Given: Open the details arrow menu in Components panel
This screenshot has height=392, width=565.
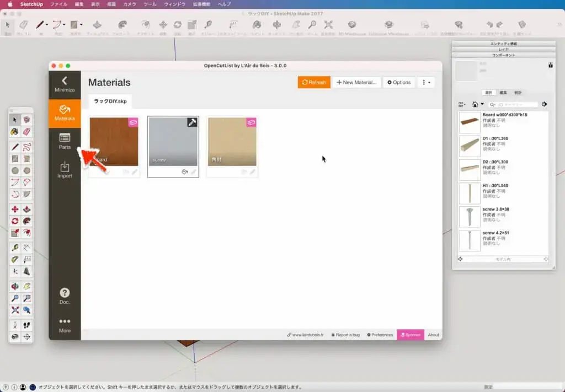Looking at the screenshot, I should tap(545, 104).
